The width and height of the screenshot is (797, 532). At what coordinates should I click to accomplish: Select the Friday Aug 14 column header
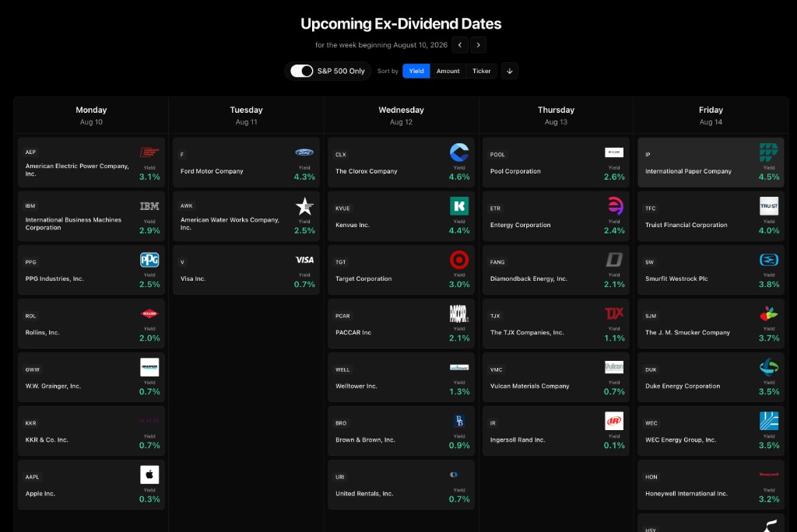(711, 115)
